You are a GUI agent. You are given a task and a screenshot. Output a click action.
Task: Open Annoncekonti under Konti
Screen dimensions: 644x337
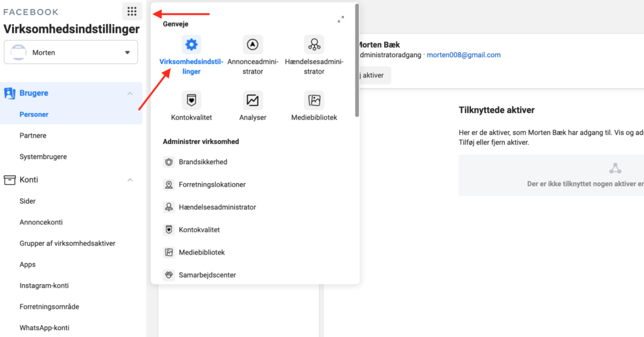click(41, 222)
